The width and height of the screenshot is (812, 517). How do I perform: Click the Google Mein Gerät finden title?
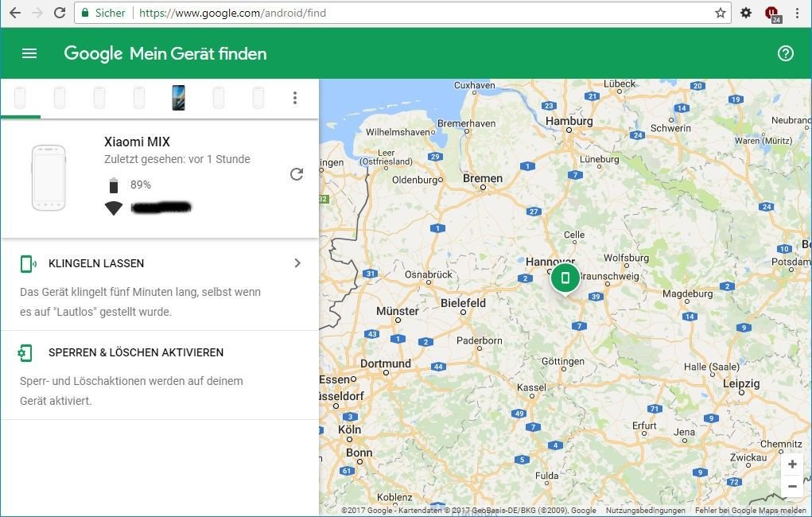pos(165,53)
